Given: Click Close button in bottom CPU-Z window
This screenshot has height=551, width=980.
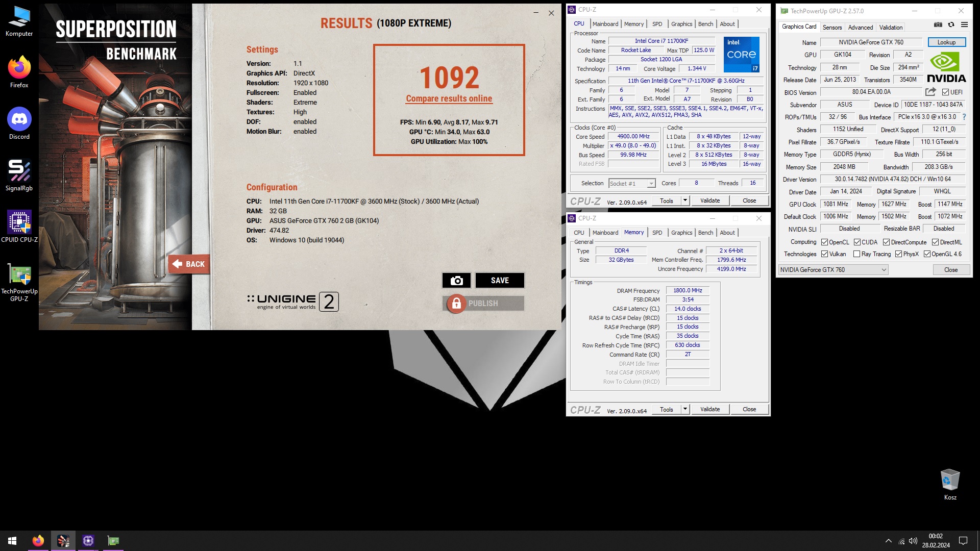Looking at the screenshot, I should (749, 409).
